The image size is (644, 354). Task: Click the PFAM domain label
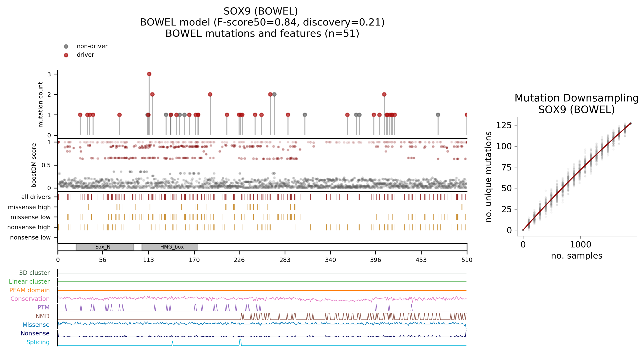coord(29,290)
